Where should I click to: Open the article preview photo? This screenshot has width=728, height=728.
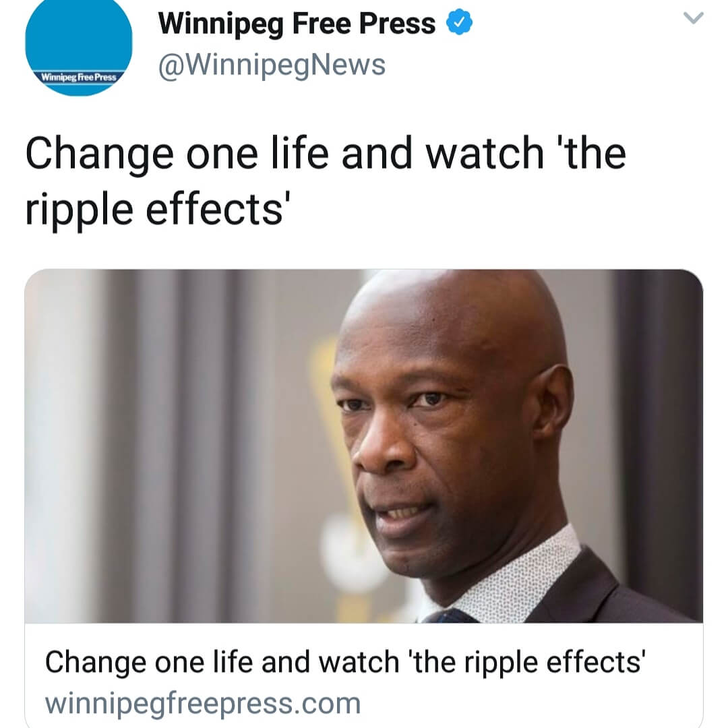[x=364, y=446]
